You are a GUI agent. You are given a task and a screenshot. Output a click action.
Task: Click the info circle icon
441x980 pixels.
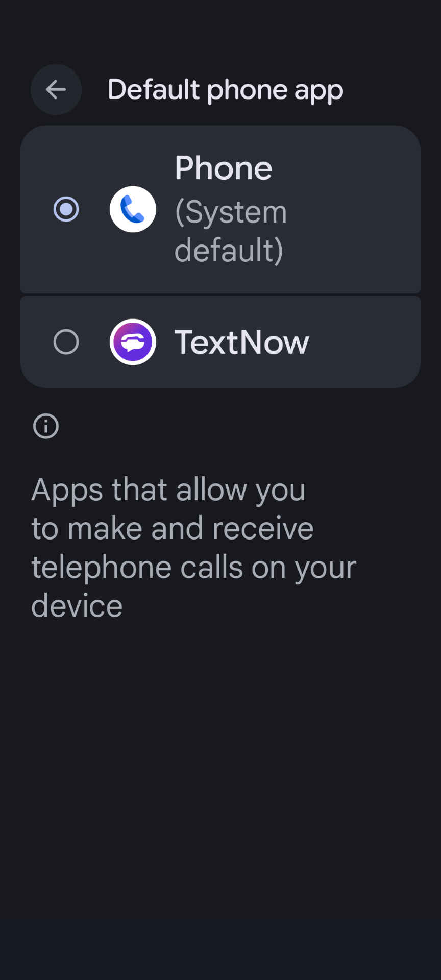point(46,426)
